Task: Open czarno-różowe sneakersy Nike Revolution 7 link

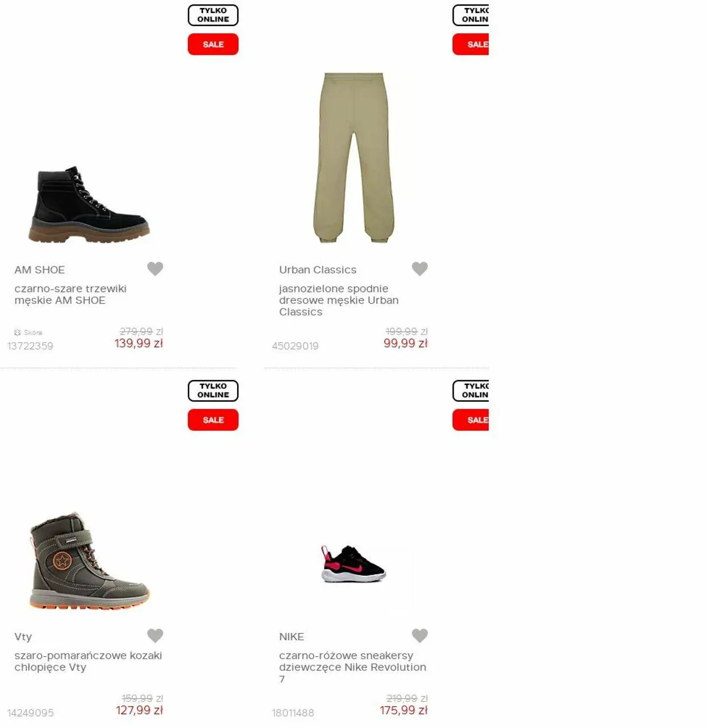Action: 352,667
